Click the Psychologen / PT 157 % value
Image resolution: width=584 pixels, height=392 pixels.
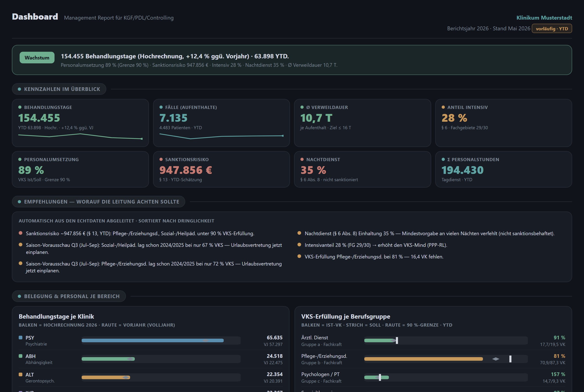(558, 374)
